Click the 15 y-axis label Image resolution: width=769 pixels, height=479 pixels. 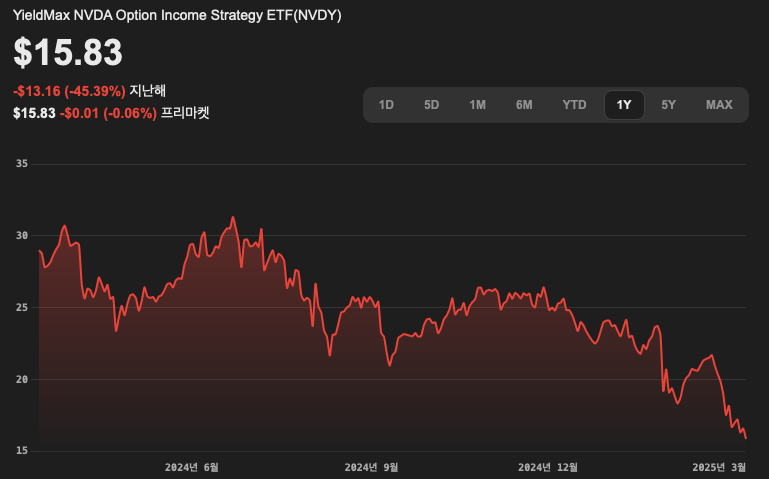[x=22, y=451]
